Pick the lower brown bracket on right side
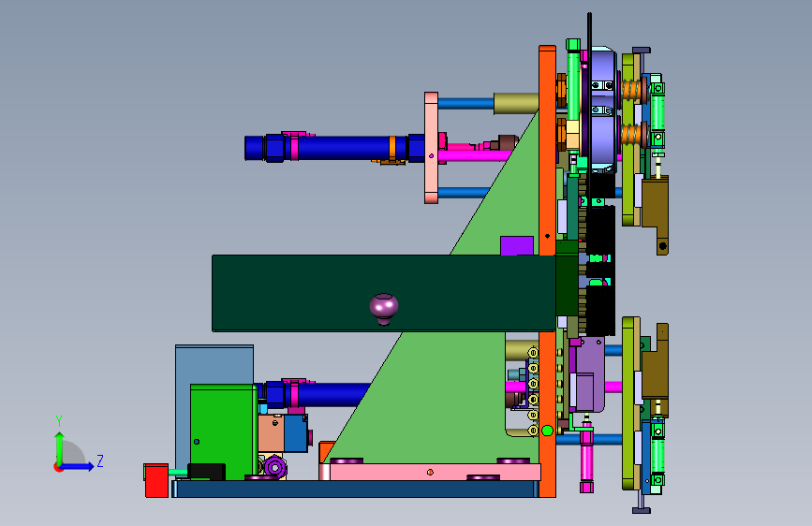 (656, 371)
